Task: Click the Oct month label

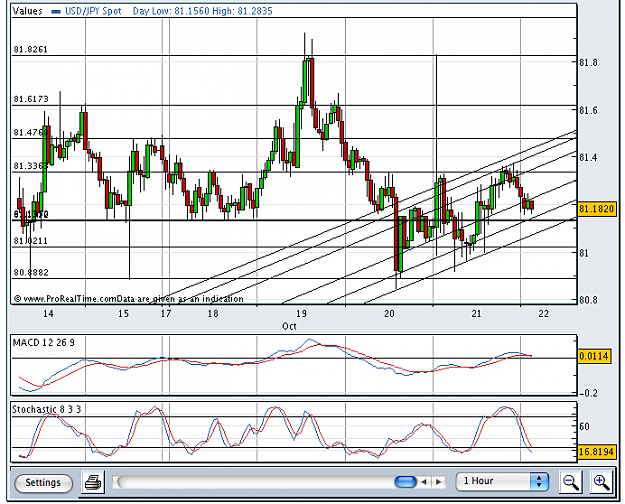Action: click(289, 327)
